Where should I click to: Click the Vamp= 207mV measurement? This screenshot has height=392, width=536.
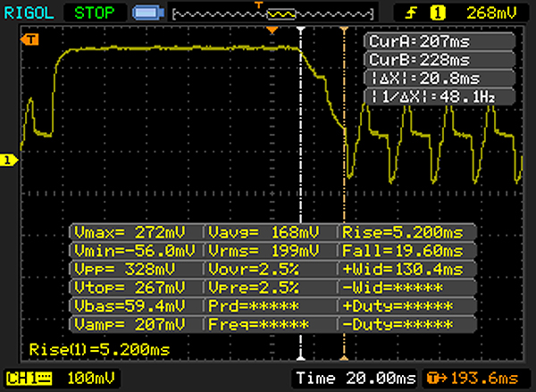(137, 324)
